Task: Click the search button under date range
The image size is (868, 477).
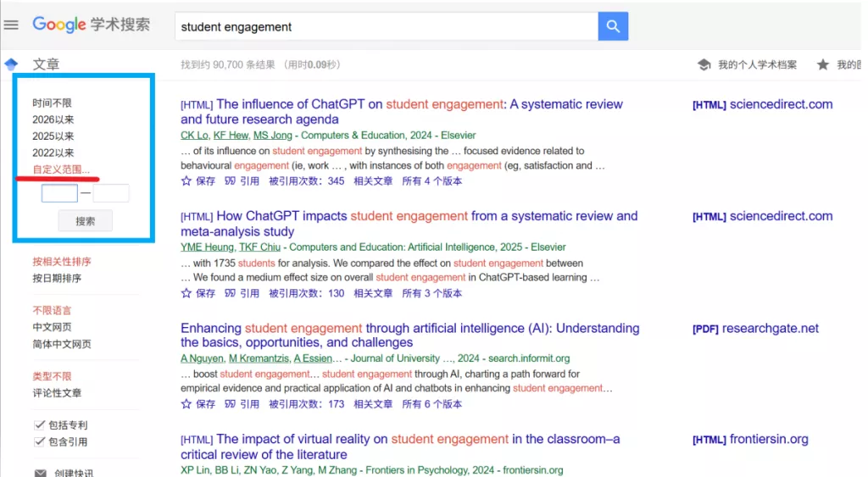Action: [x=85, y=221]
